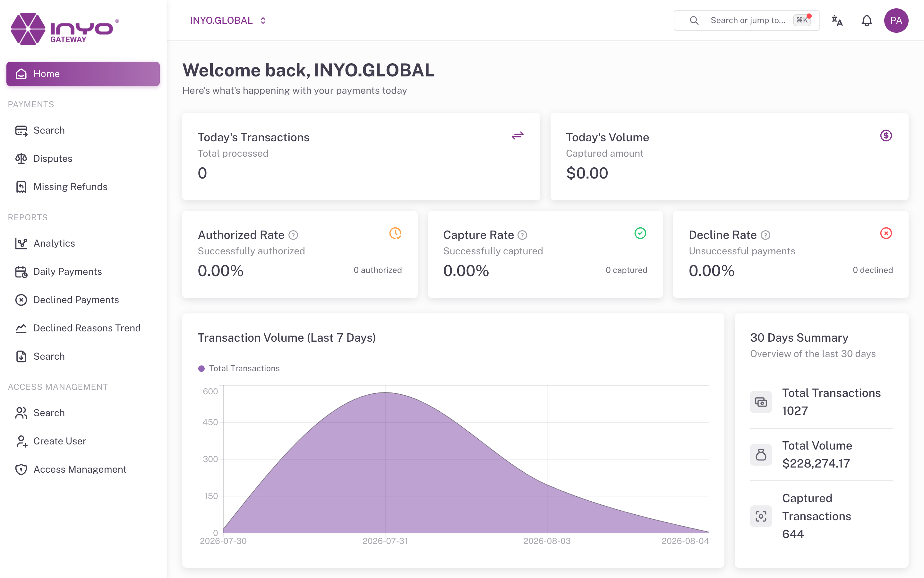Expand the INYO.GLOBAL account switcher
Screen dimensions: 924x578
(x=228, y=20)
